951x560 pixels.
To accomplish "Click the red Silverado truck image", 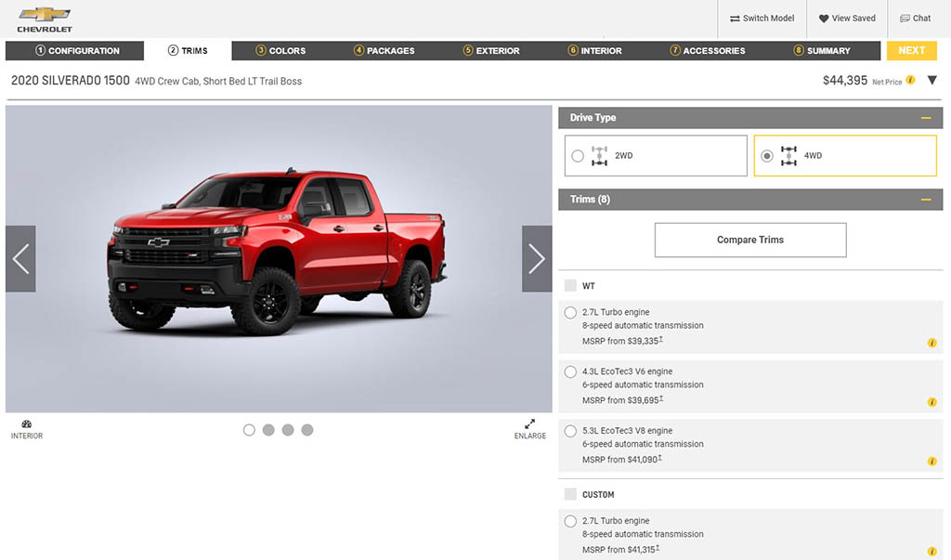I will tap(277, 252).
